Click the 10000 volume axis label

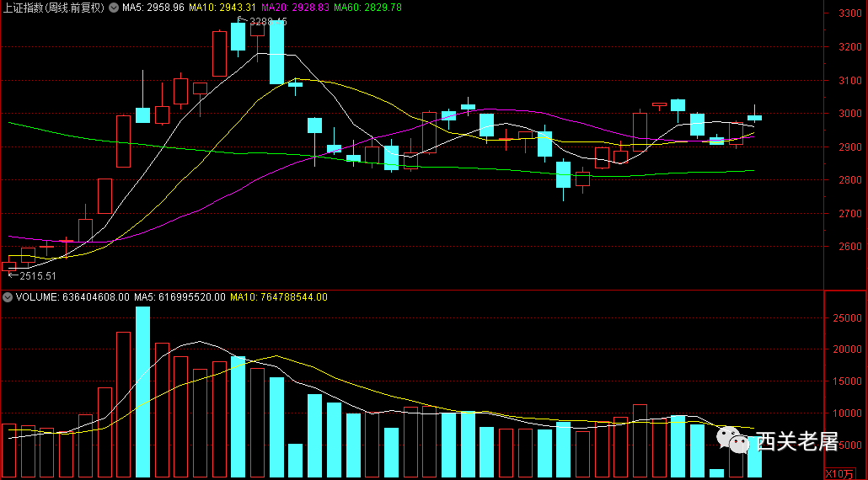click(848, 413)
